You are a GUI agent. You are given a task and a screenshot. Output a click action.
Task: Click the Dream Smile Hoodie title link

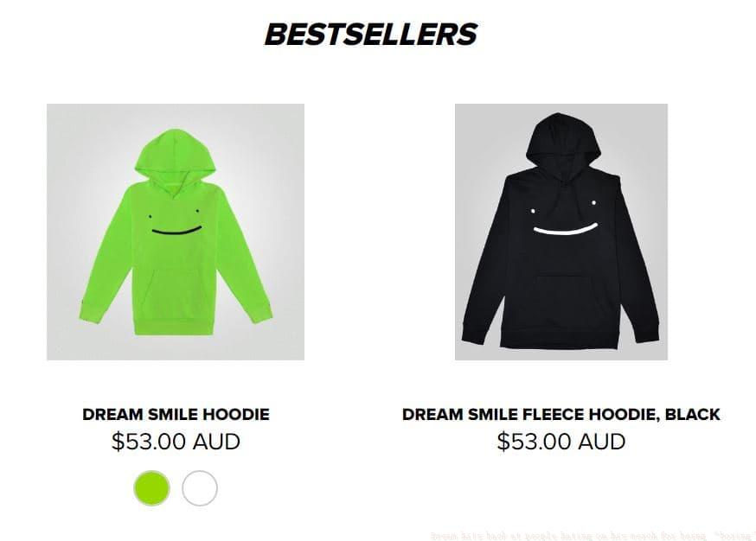[x=176, y=414]
